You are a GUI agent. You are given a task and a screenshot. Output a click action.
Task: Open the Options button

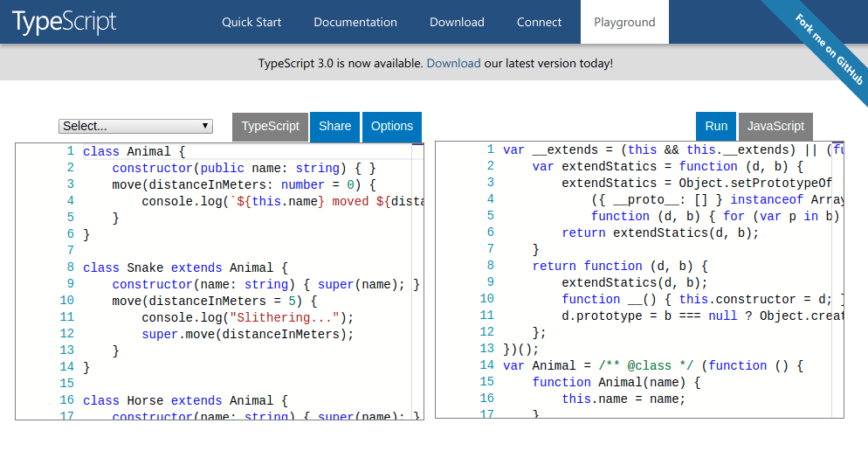coord(392,126)
